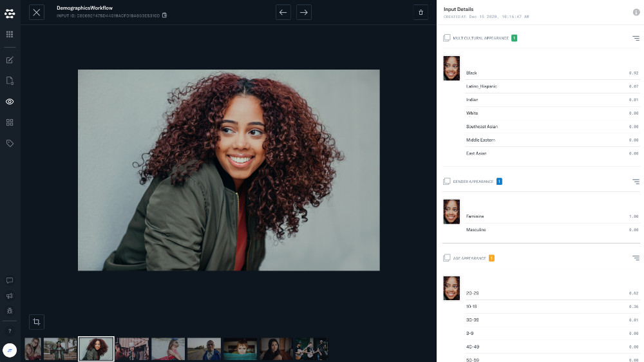Open thumbnail of graduate in green gown

point(60,349)
